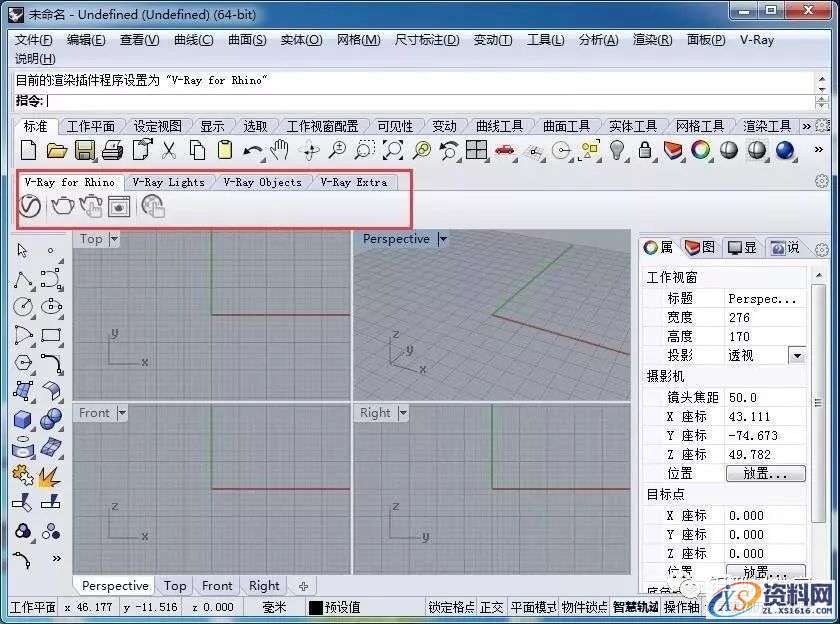This screenshot has height=624, width=840.
Task: Click the V-Ray logo icon
Action: pos(29,207)
